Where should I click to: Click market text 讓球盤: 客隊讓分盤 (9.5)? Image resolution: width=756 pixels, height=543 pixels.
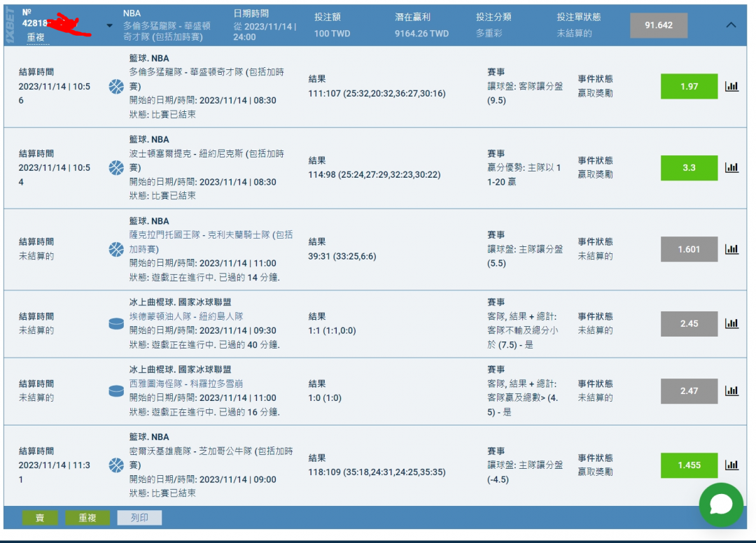525,94
